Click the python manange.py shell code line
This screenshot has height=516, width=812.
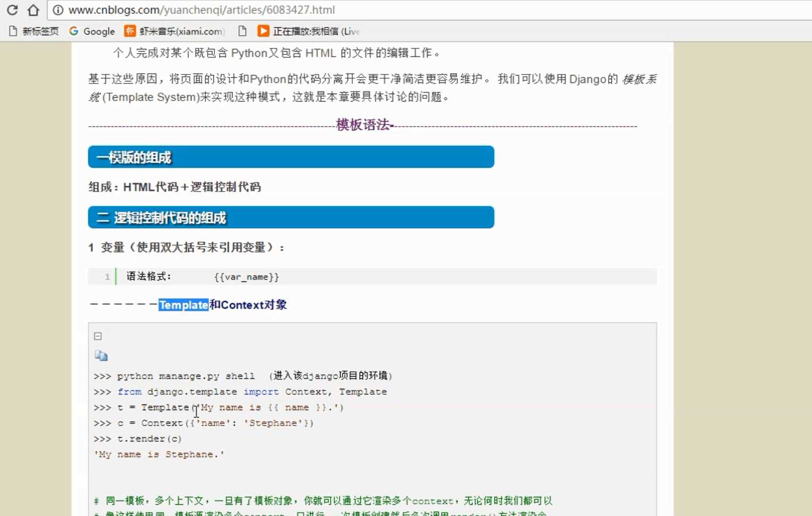coord(243,376)
